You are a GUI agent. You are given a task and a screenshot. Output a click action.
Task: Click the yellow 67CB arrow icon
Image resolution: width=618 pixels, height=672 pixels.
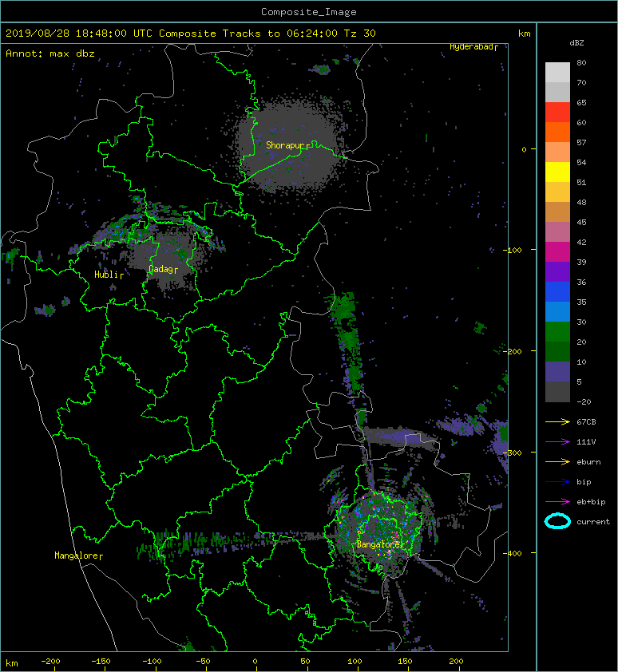pos(557,421)
